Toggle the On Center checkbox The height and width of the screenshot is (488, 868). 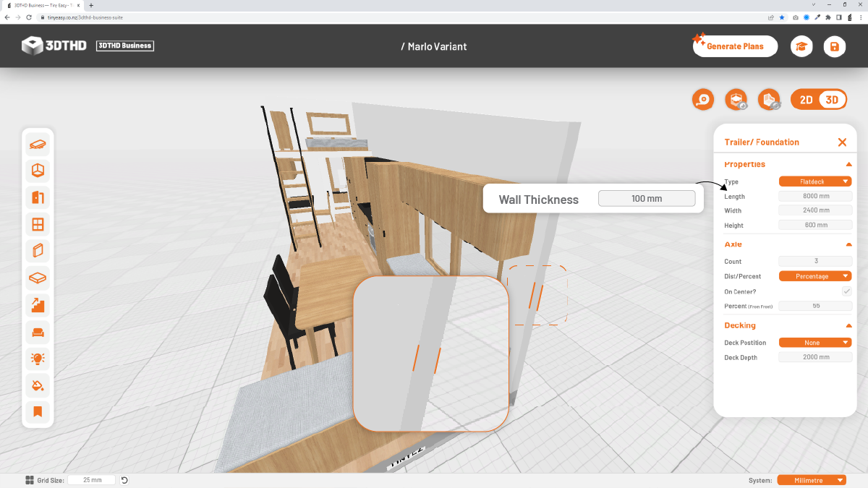pos(846,291)
